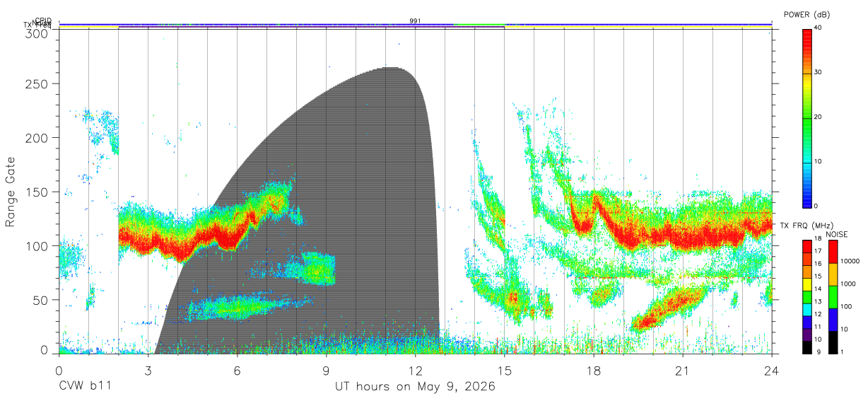Click the 150 tick on Range Gate axis
Image resolution: width=868 pixels, height=401 pixels.
coord(35,192)
